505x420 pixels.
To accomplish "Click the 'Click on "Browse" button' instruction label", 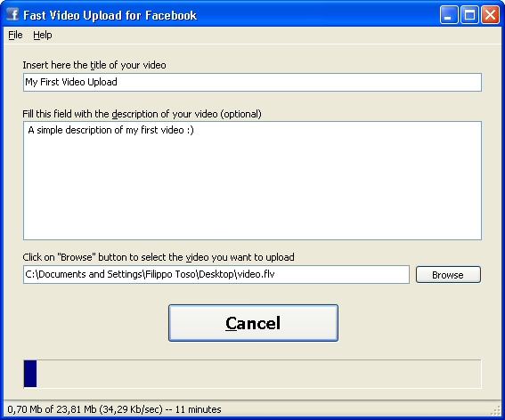I will 159,257.
